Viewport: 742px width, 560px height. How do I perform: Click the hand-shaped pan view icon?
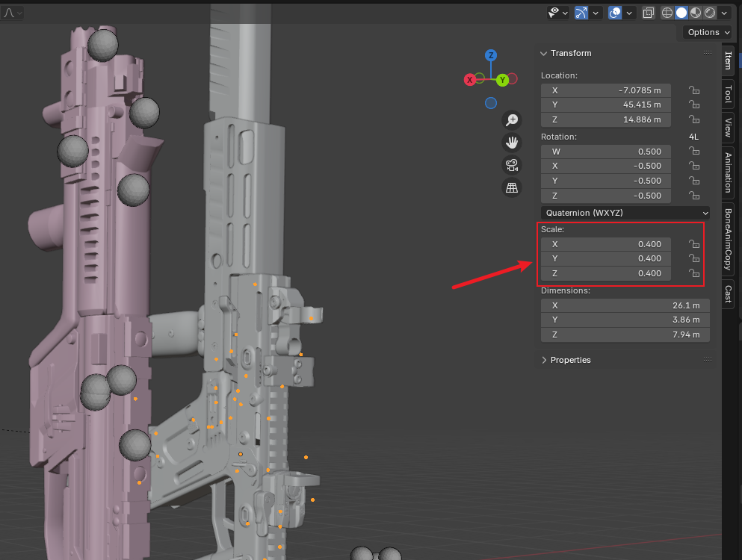click(512, 143)
